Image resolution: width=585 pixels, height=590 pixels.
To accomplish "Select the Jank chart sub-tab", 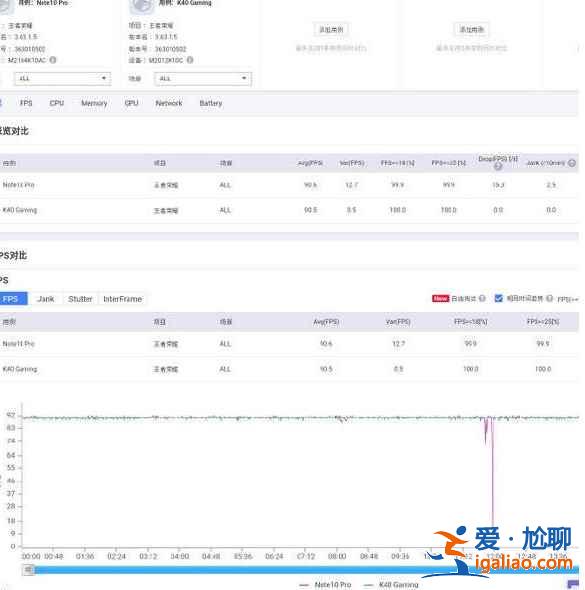I will (46, 299).
